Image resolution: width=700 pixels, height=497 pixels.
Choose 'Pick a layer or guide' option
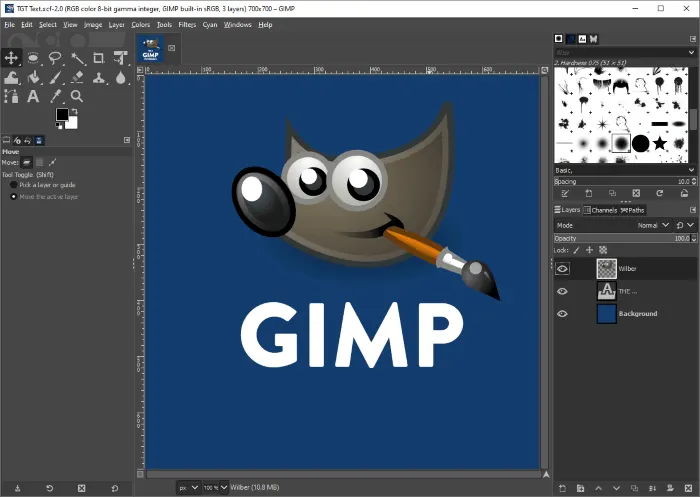coord(43,185)
